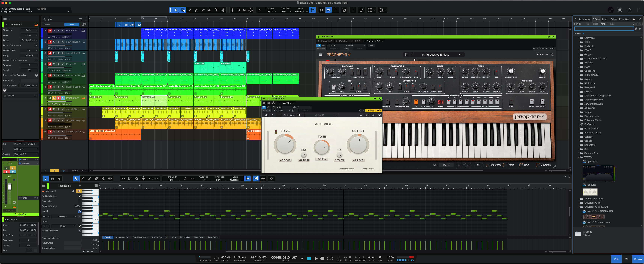Solo track 4 Pure LoFi

(x=54, y=64)
